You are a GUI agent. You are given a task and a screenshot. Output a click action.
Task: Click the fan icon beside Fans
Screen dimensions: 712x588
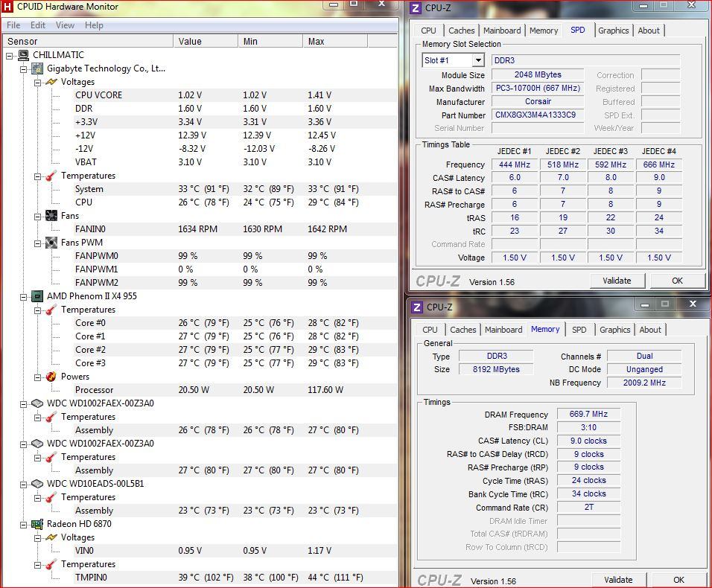tap(51, 216)
